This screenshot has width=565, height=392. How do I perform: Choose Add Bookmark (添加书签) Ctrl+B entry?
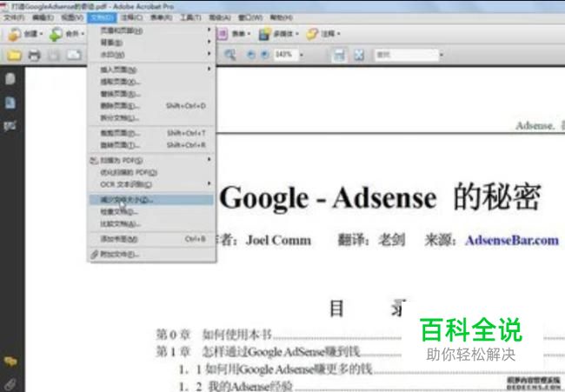pos(152,239)
